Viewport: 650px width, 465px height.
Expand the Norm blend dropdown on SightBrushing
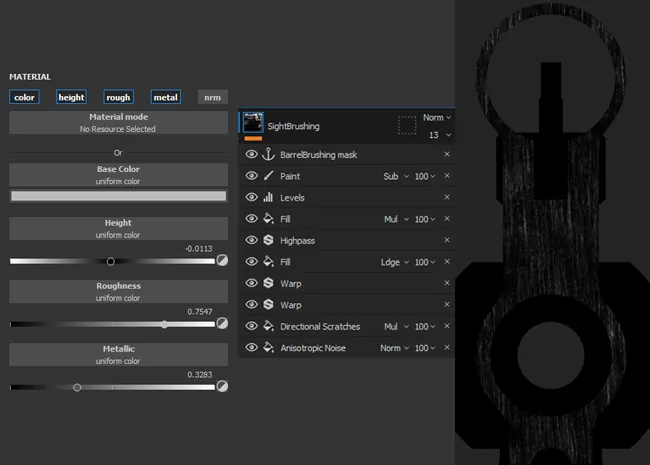tap(437, 118)
